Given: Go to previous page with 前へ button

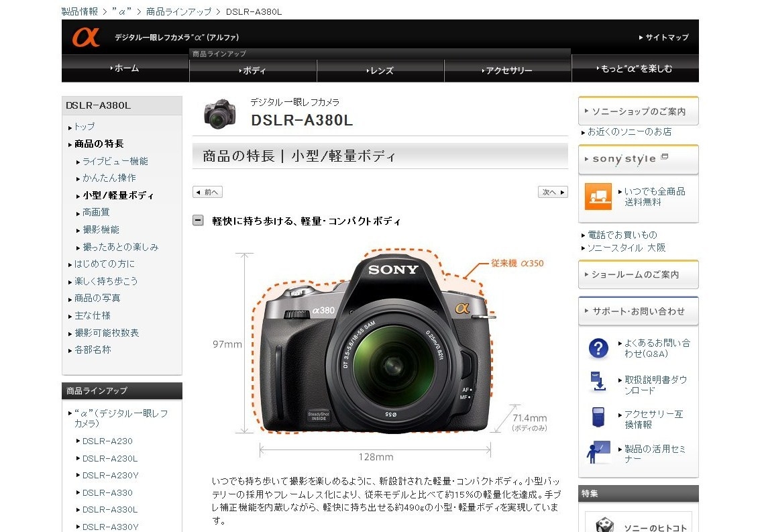Looking at the screenshot, I should 207,192.
